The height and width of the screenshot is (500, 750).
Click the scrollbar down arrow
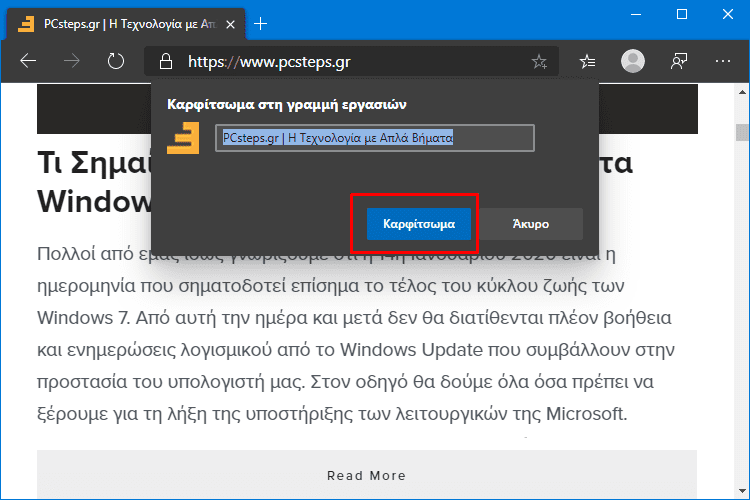coord(742,491)
